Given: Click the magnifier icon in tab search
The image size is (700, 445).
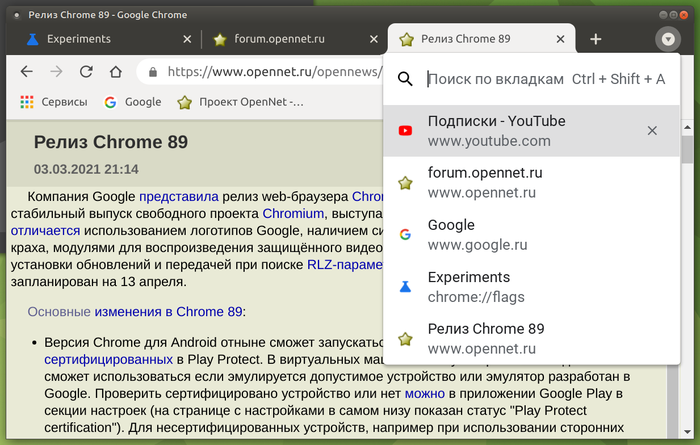Looking at the screenshot, I should pyautogui.click(x=405, y=79).
